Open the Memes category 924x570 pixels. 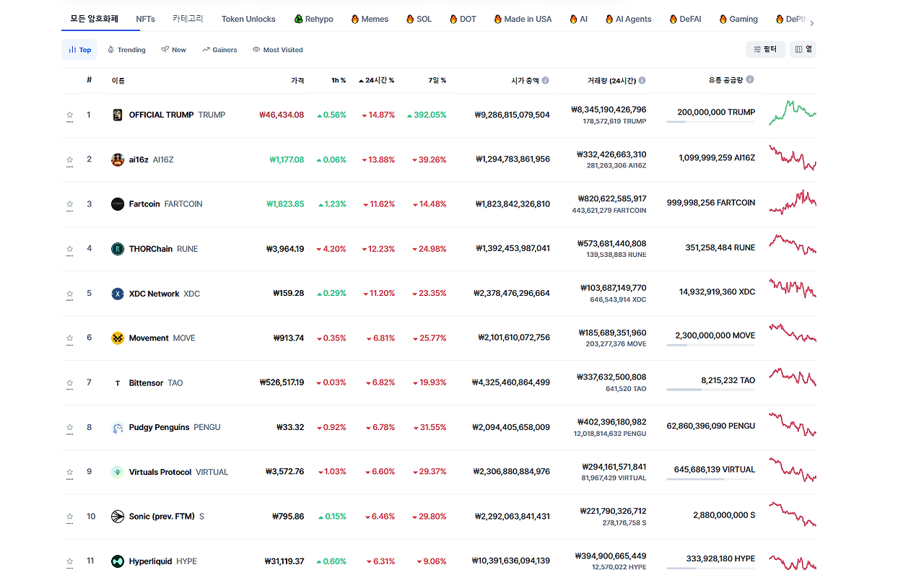click(x=370, y=19)
